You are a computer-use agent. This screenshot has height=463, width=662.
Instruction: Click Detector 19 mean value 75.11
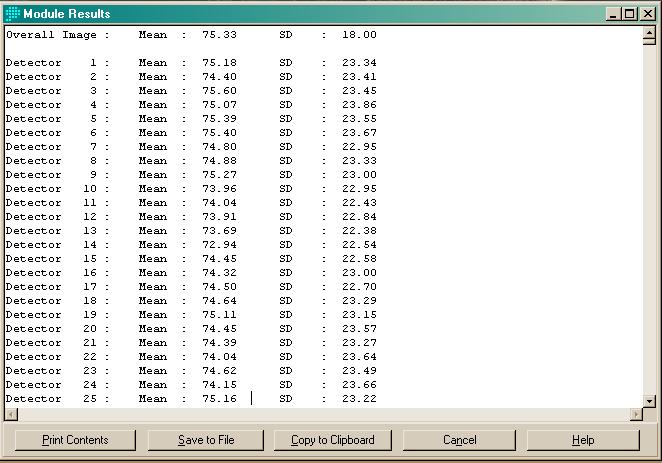pyautogui.click(x=219, y=314)
